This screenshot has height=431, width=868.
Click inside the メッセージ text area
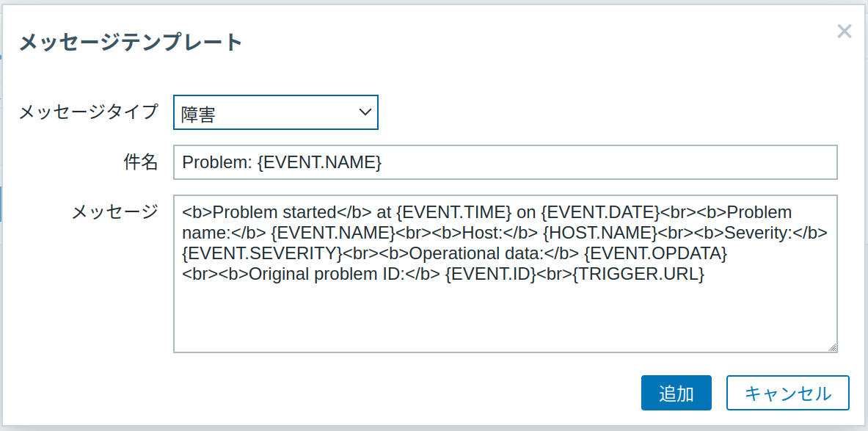[x=506, y=316]
